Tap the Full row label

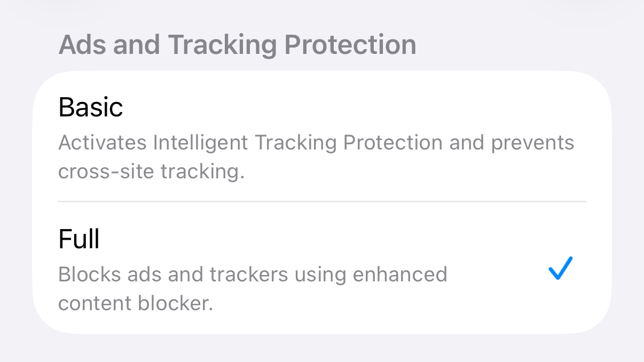point(78,239)
